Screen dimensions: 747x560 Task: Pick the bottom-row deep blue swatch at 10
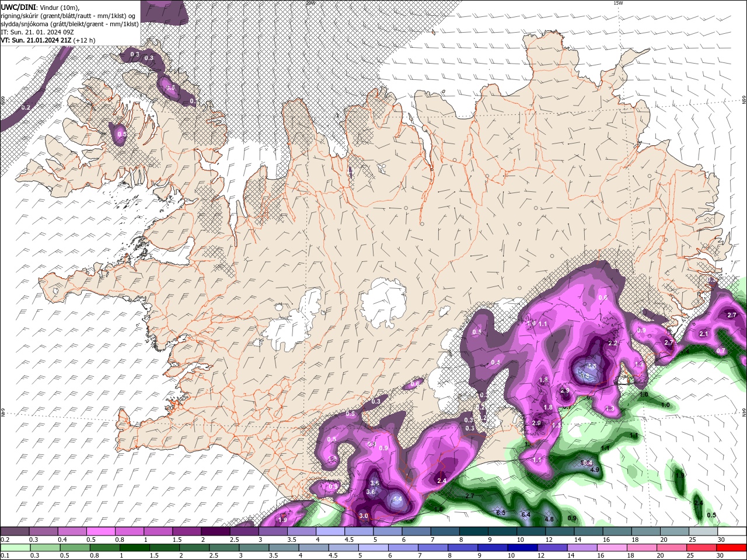click(522, 548)
